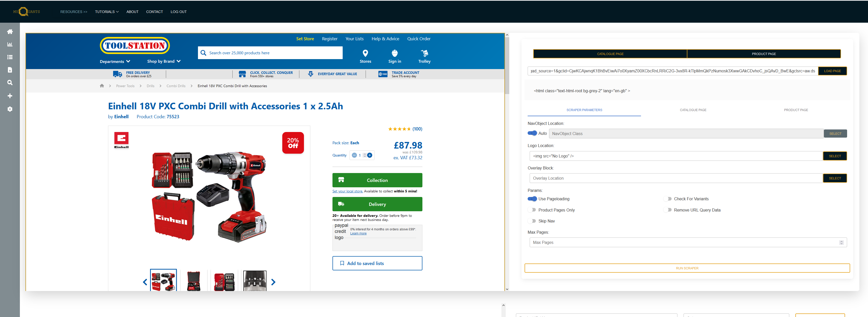Click the Load Page button

tap(832, 71)
